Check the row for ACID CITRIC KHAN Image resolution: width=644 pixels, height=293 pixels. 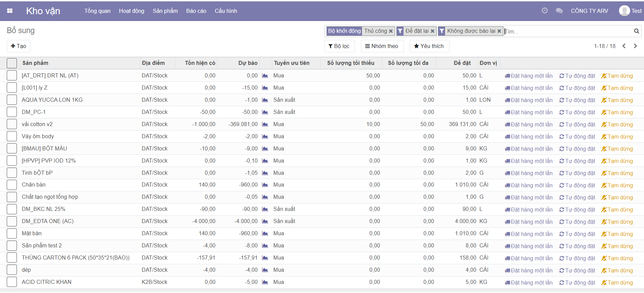pos(12,282)
